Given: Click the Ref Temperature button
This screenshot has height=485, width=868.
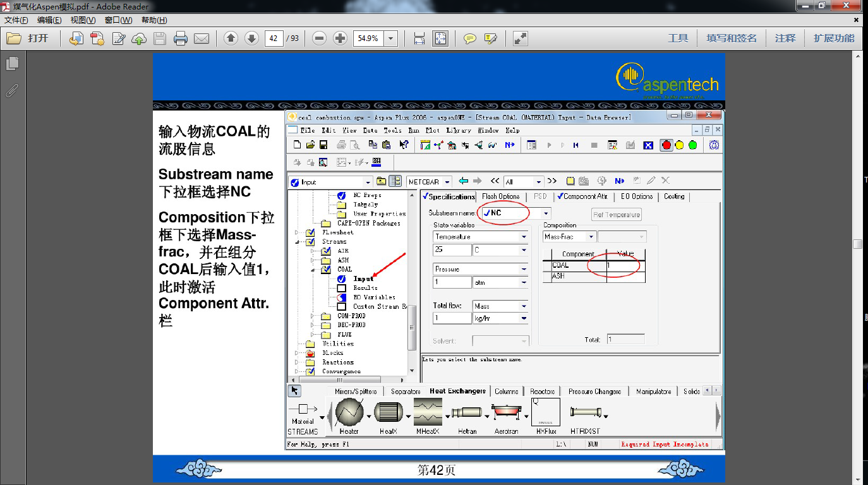Looking at the screenshot, I should coord(617,215).
